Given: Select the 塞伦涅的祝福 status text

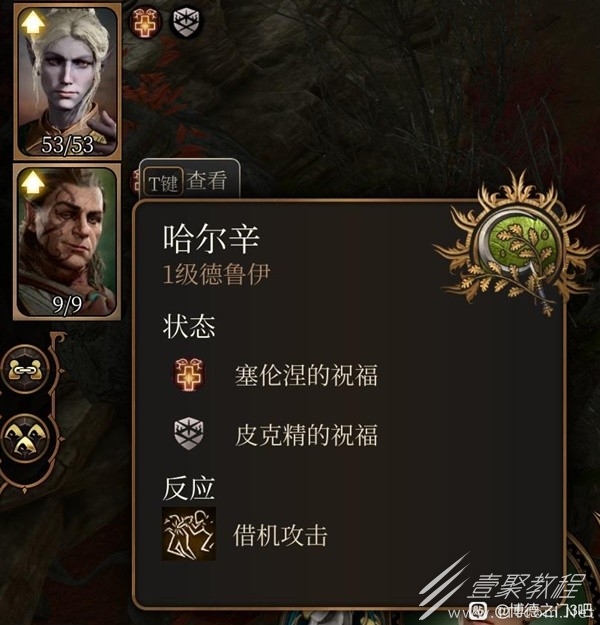Looking at the screenshot, I should pos(306,375).
